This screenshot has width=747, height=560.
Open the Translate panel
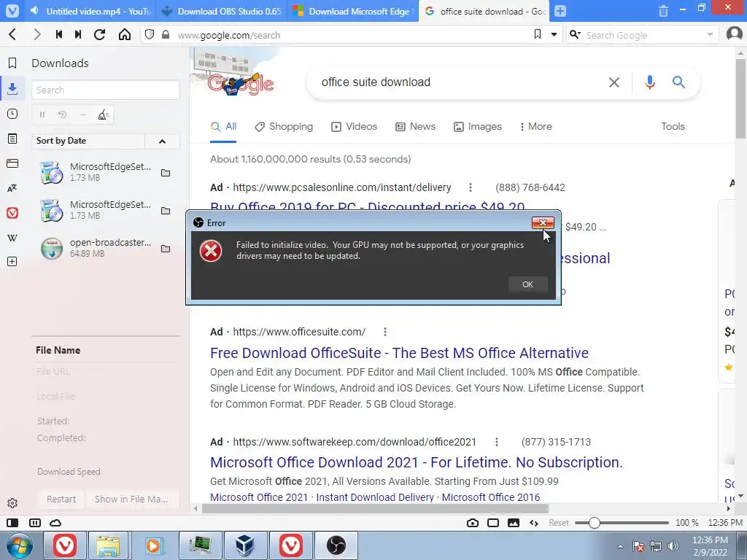tap(12, 188)
